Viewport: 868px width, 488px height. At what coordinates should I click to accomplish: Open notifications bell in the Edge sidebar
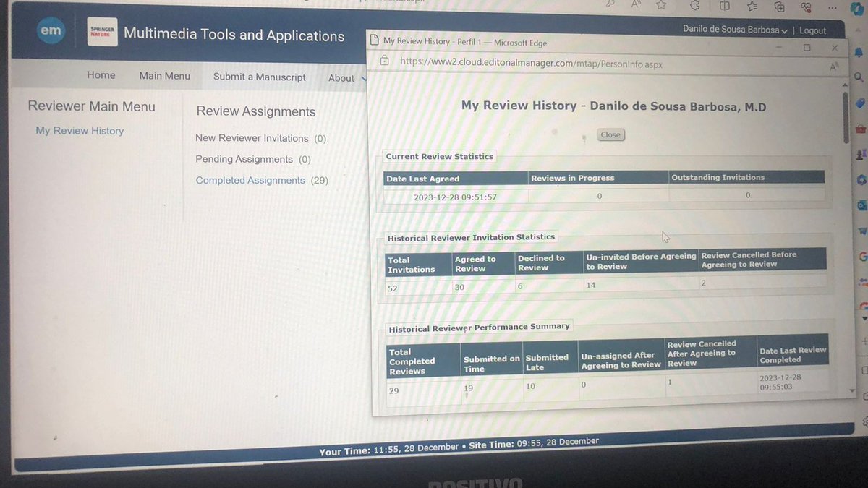coord(859,51)
